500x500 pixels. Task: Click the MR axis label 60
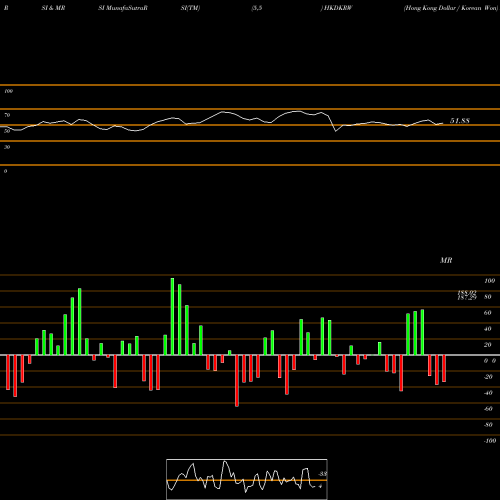tap(487, 313)
